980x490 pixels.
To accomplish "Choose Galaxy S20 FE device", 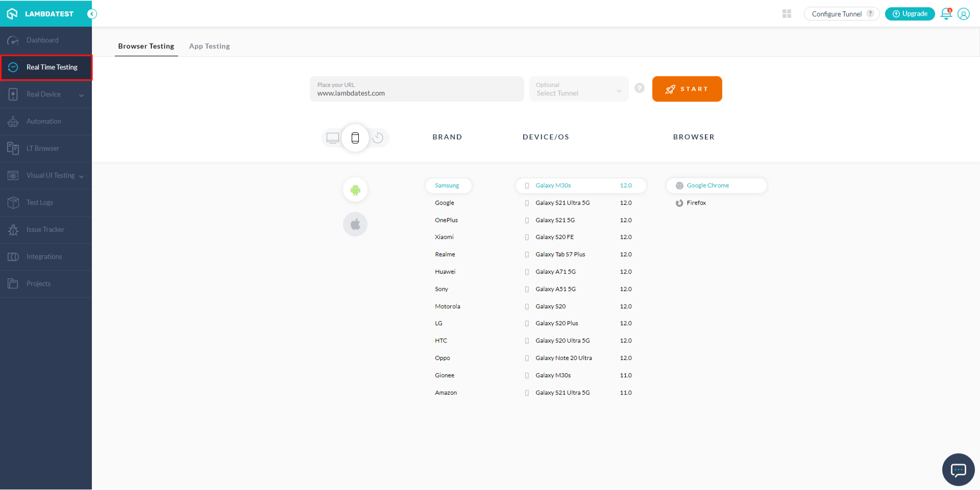I will pyautogui.click(x=554, y=237).
